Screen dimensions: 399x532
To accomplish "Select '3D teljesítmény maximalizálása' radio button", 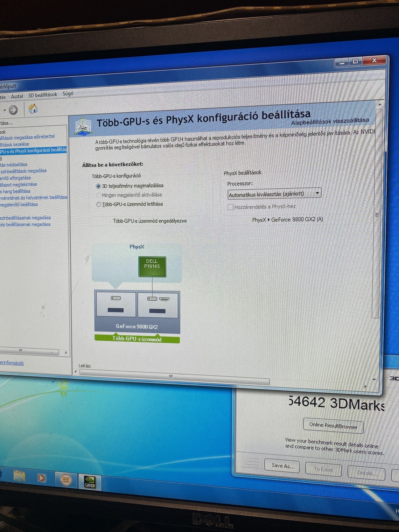I will click(98, 186).
